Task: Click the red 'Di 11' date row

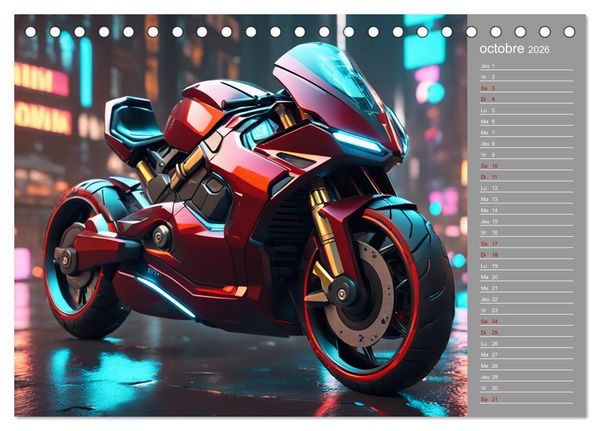Action: click(527, 177)
